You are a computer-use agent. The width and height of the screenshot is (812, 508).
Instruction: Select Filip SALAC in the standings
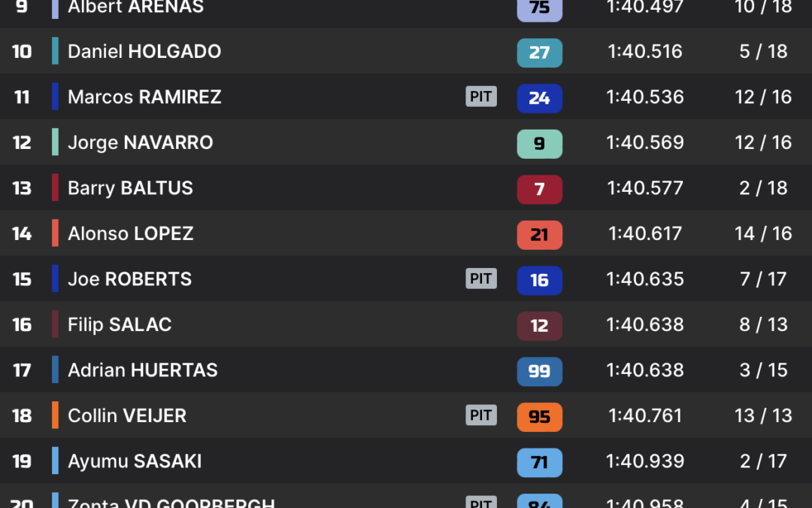click(x=406, y=324)
